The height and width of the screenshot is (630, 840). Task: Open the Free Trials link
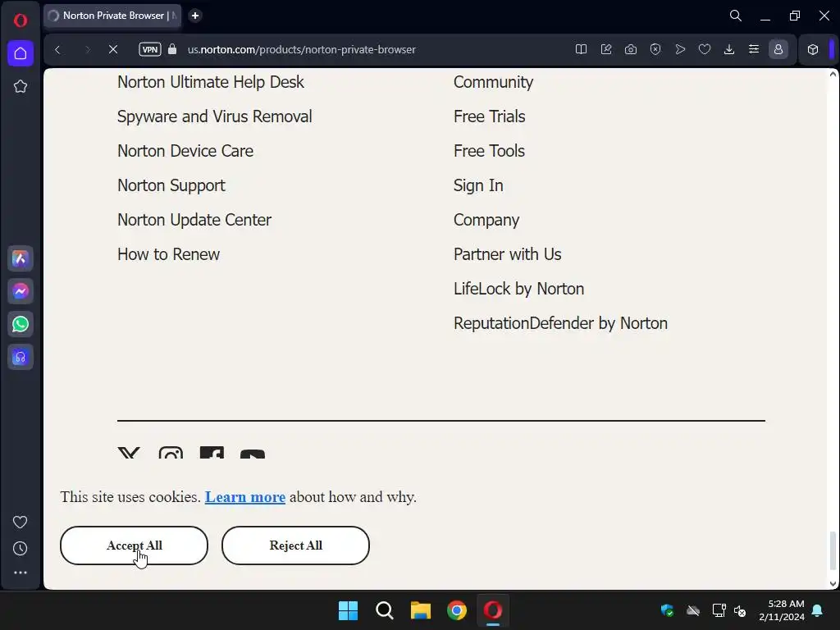point(489,116)
